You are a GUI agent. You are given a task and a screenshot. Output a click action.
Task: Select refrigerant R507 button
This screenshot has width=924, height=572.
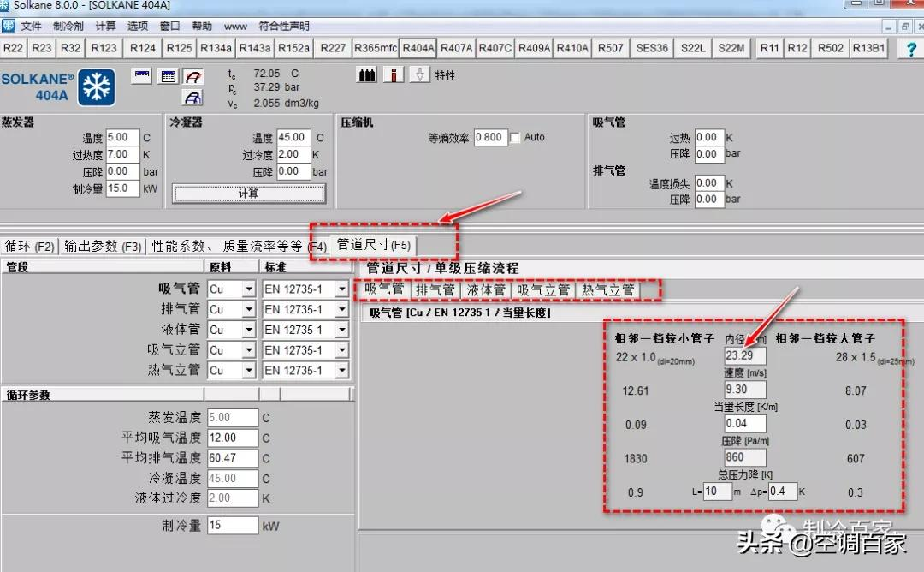tap(611, 48)
